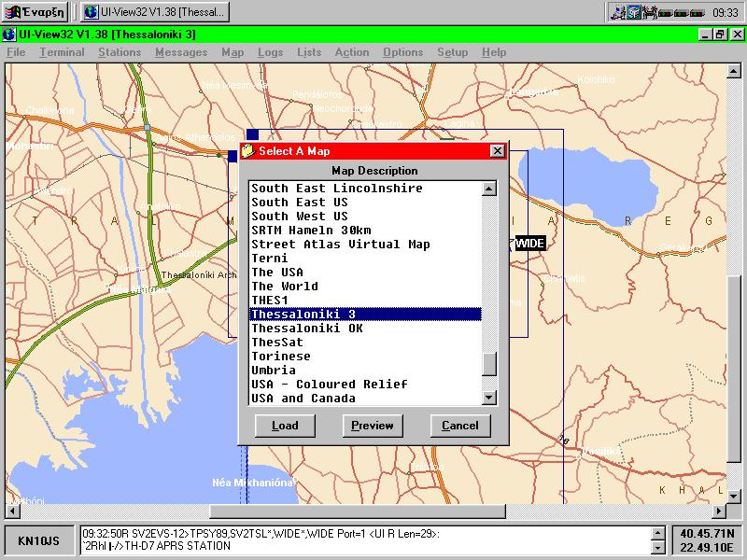This screenshot has width=747, height=560.
Task: Select Thessaloniki OK map entry
Action: click(365, 329)
